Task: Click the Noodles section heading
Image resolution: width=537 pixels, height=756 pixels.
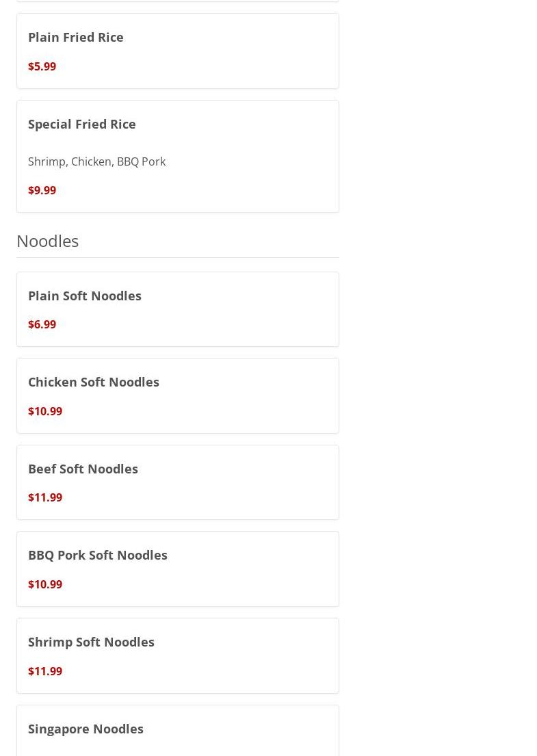Action: click(48, 241)
